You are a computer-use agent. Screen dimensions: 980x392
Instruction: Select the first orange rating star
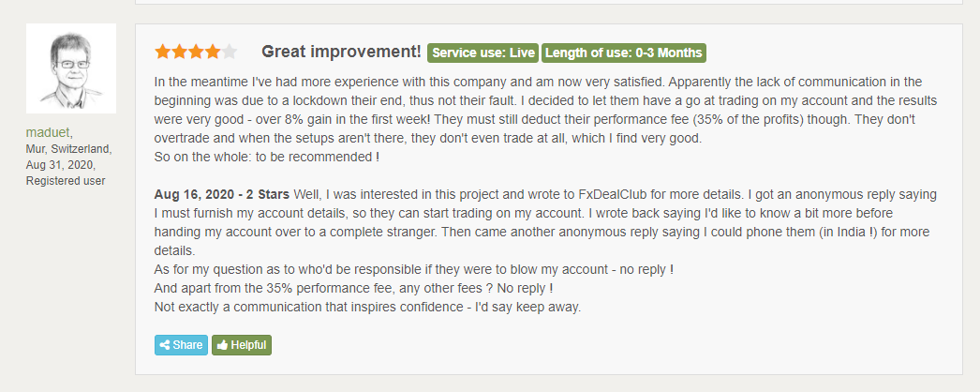(163, 52)
